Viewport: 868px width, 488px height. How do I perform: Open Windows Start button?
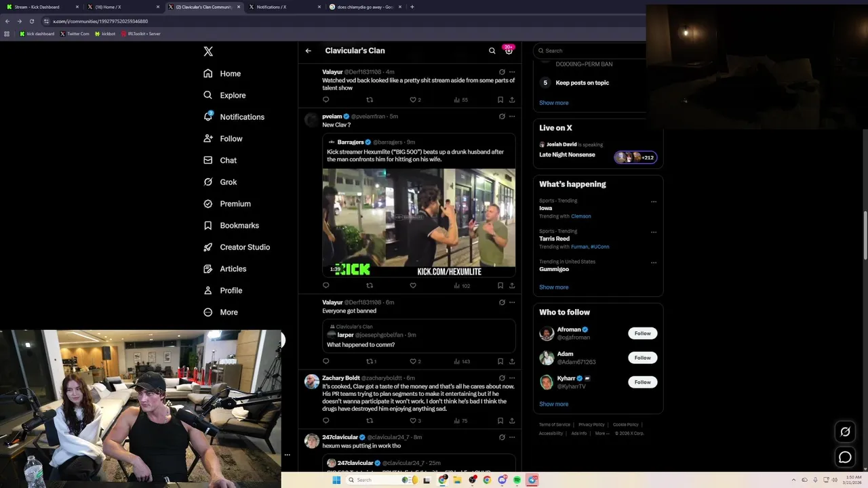[336, 480]
